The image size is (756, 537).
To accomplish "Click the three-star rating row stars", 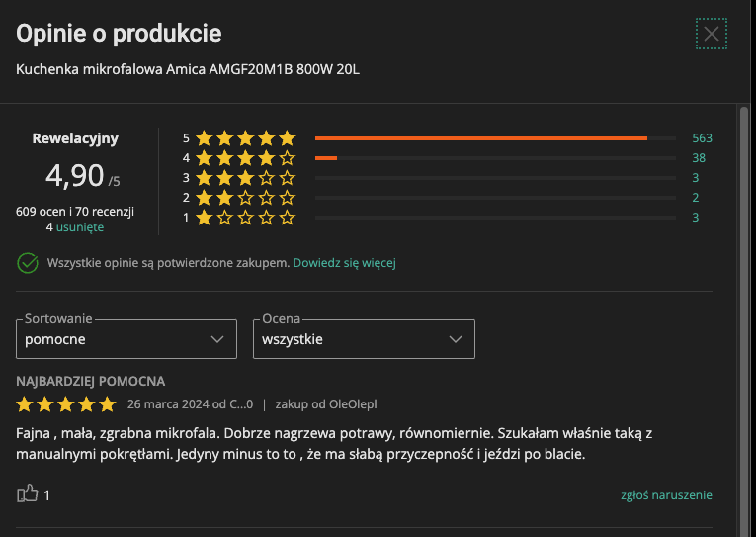I will point(245,178).
